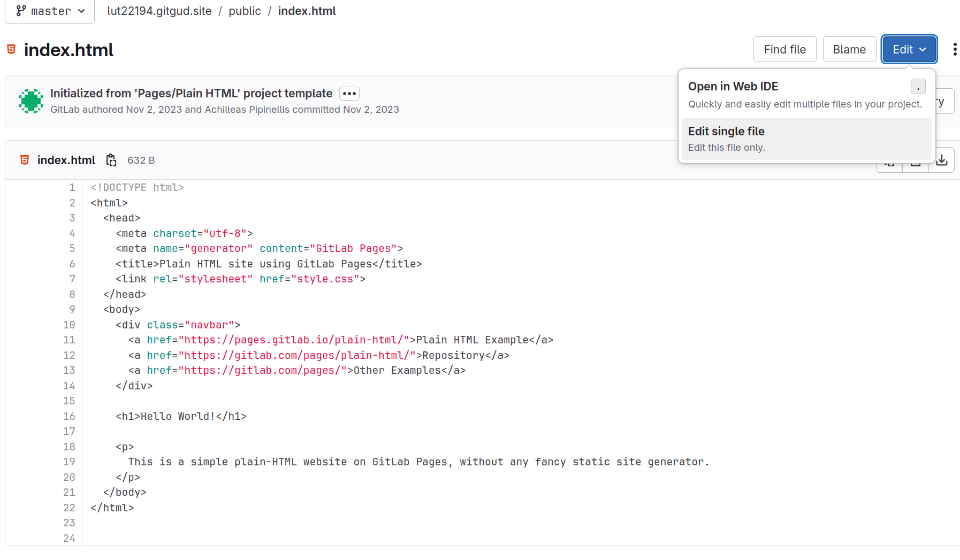
Task: Collapse the Edit dropdown button
Action: tap(909, 50)
